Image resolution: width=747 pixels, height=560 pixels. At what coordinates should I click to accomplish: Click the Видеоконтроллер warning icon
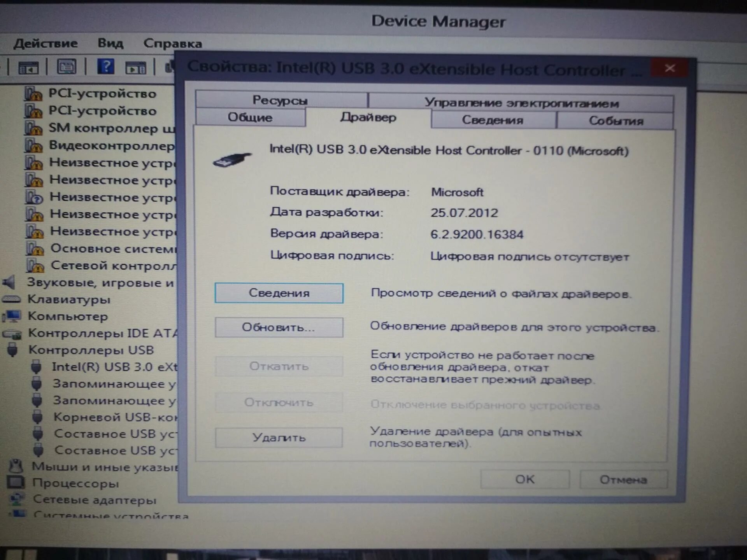click(33, 145)
